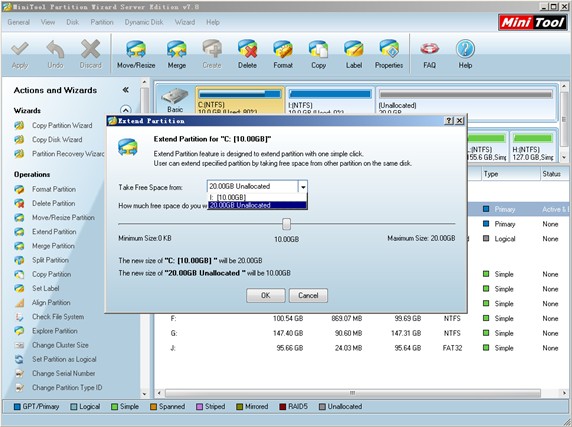Viewport: 572px width, 427px height.
Task: Click the Status column header
Action: [554, 174]
